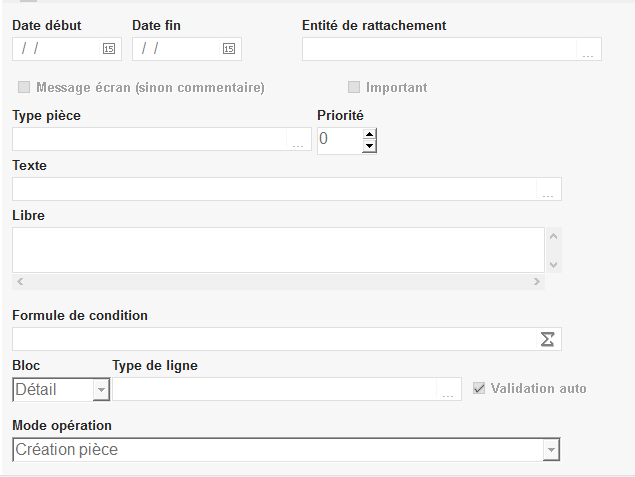
Task: Increase Priorité with up arrow
Action: [x=369, y=134]
